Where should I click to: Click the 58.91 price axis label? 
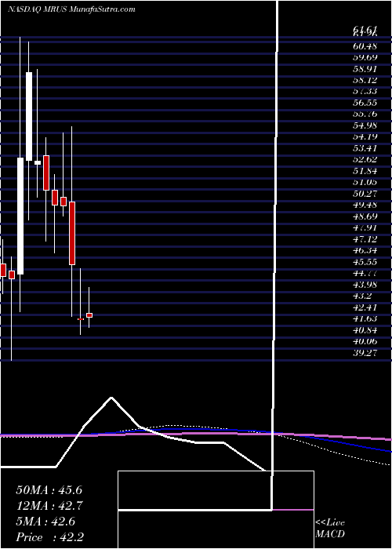point(365,69)
